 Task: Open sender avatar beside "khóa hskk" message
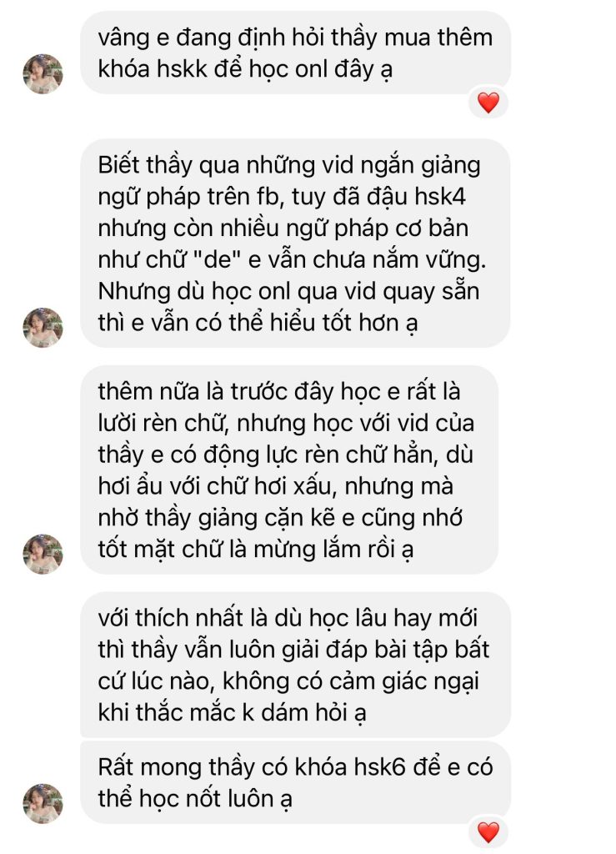43,73
